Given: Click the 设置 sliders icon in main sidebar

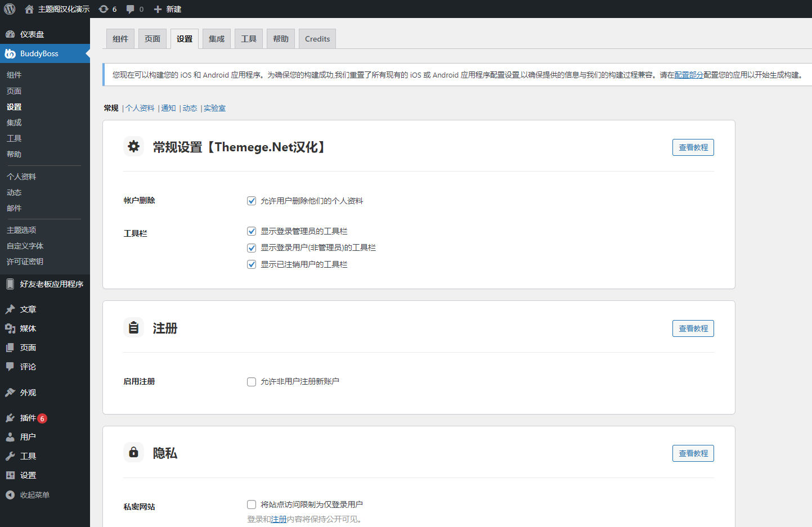Looking at the screenshot, I should click(10, 475).
